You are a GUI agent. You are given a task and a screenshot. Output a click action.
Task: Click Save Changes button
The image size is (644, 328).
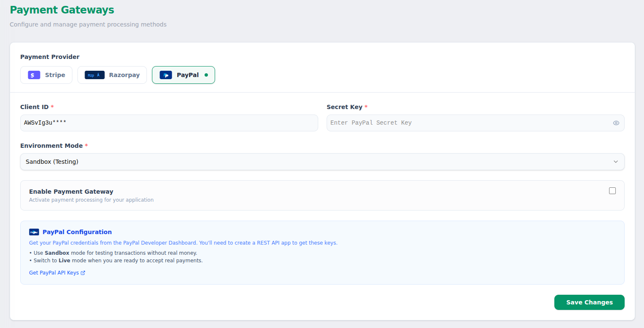589,302
